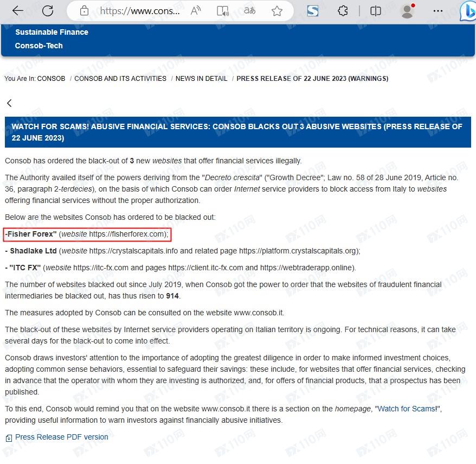
Task: Go to NEWS IN DETAIL breadcrumb
Action: point(202,79)
